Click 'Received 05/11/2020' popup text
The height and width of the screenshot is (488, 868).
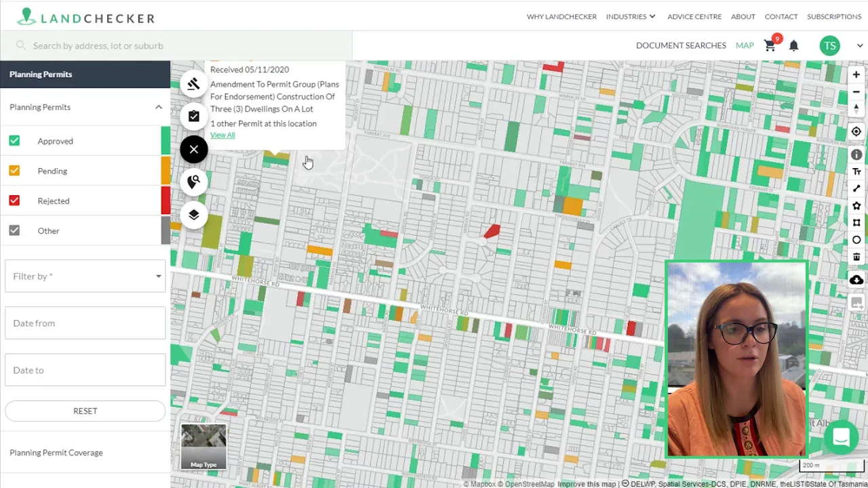click(x=250, y=69)
